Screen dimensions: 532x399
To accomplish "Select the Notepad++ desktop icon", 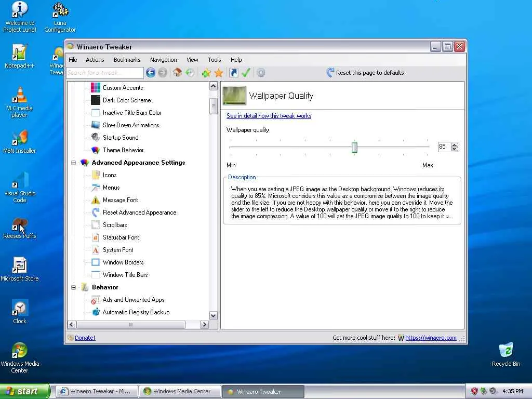I will [x=19, y=56].
